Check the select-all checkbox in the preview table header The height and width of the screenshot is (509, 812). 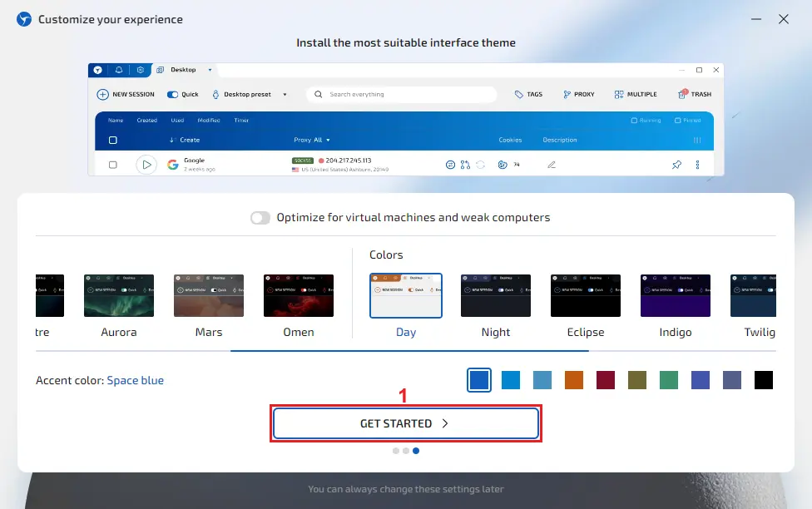(113, 140)
